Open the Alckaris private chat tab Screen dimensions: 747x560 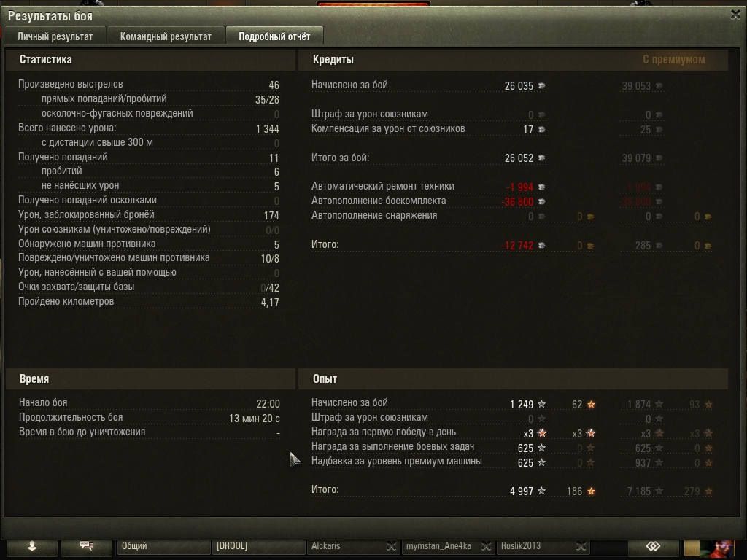click(345, 546)
